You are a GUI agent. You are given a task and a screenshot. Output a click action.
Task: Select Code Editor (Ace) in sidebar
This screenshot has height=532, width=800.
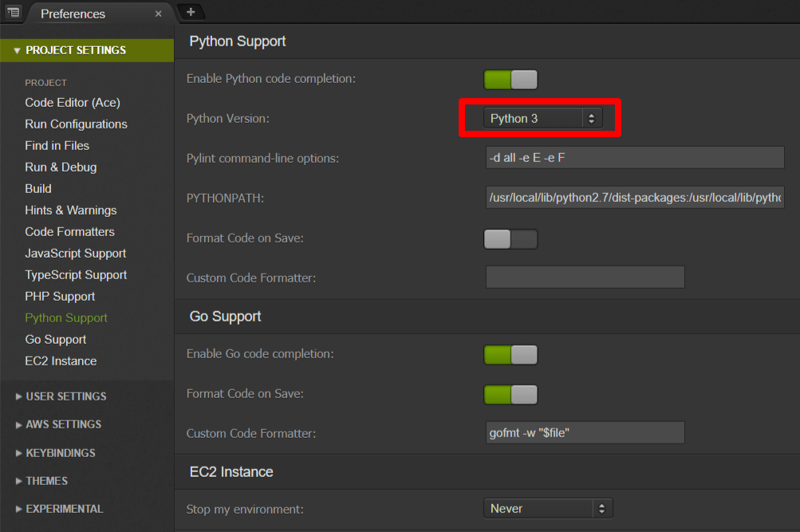[71, 102]
